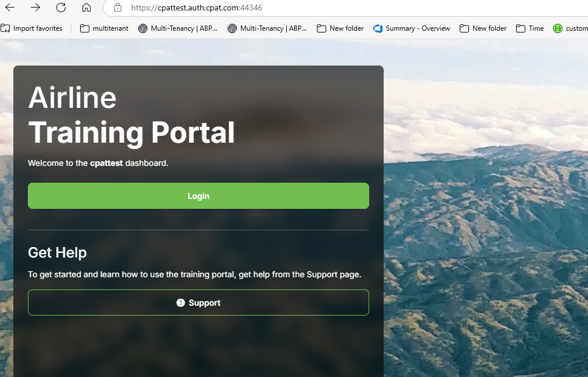The image size is (588, 377).
Task: Open the Summary - Overview bookmark
Action: click(x=412, y=28)
